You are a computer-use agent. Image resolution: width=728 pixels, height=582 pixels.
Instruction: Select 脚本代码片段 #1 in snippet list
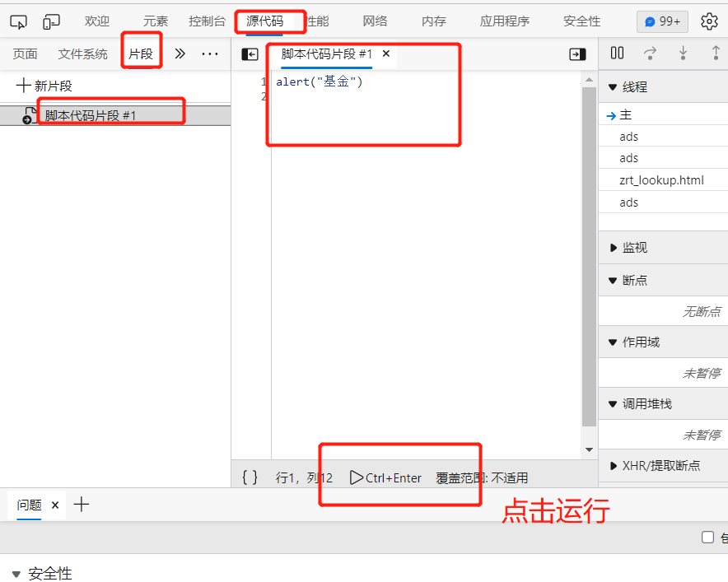[x=115, y=115]
